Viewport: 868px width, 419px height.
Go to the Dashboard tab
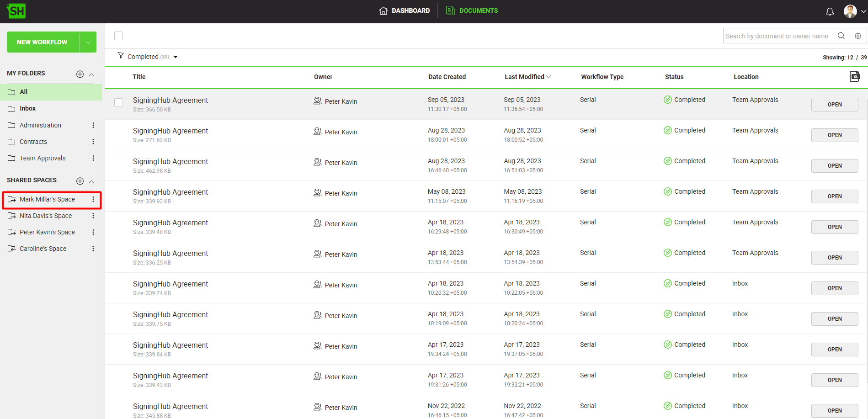[405, 11]
